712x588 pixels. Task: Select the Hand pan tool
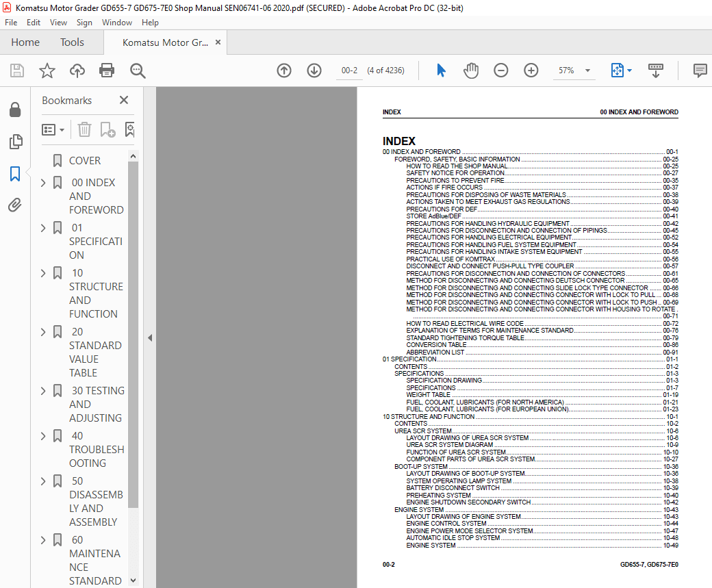point(471,71)
